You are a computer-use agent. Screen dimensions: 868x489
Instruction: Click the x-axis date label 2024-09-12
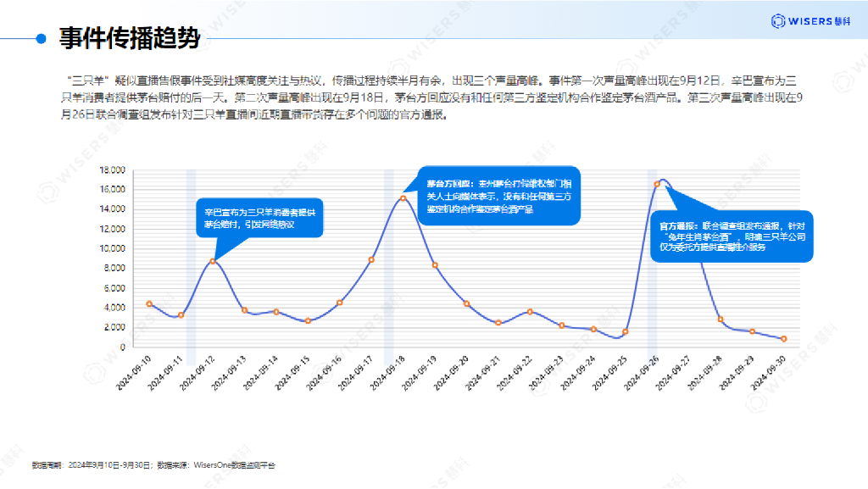[x=197, y=374]
